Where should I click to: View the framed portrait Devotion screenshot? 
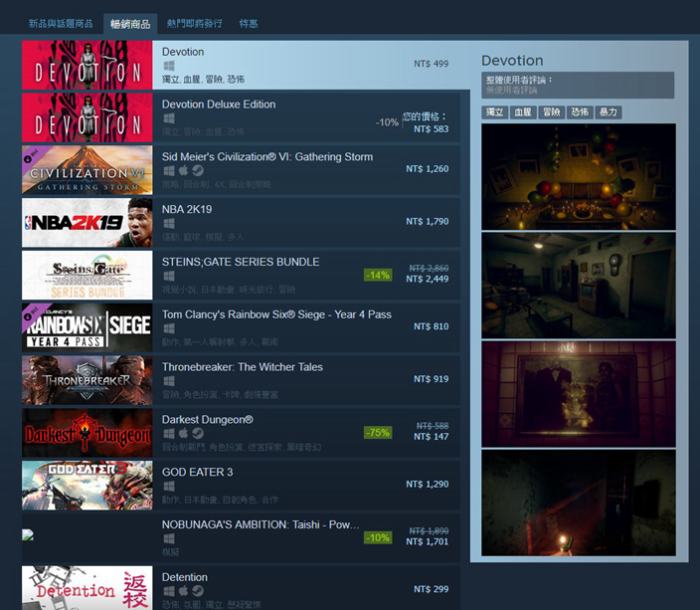tap(579, 394)
